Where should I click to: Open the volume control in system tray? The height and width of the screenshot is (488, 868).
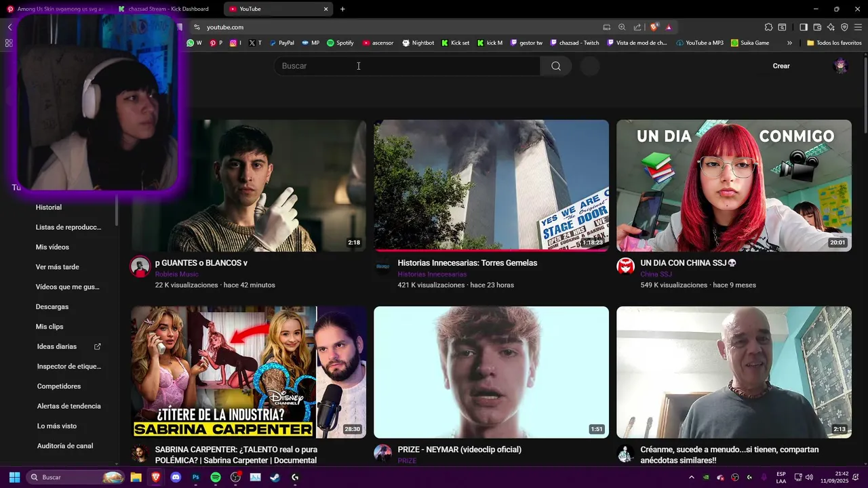(x=809, y=477)
